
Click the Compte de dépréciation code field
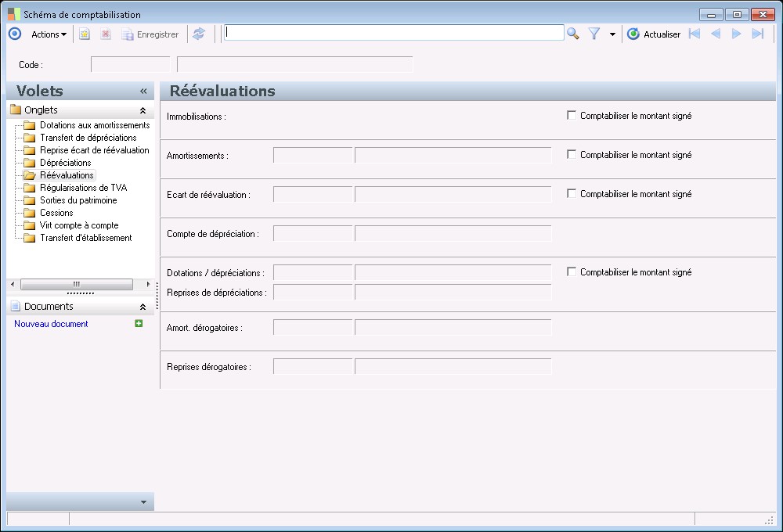313,233
